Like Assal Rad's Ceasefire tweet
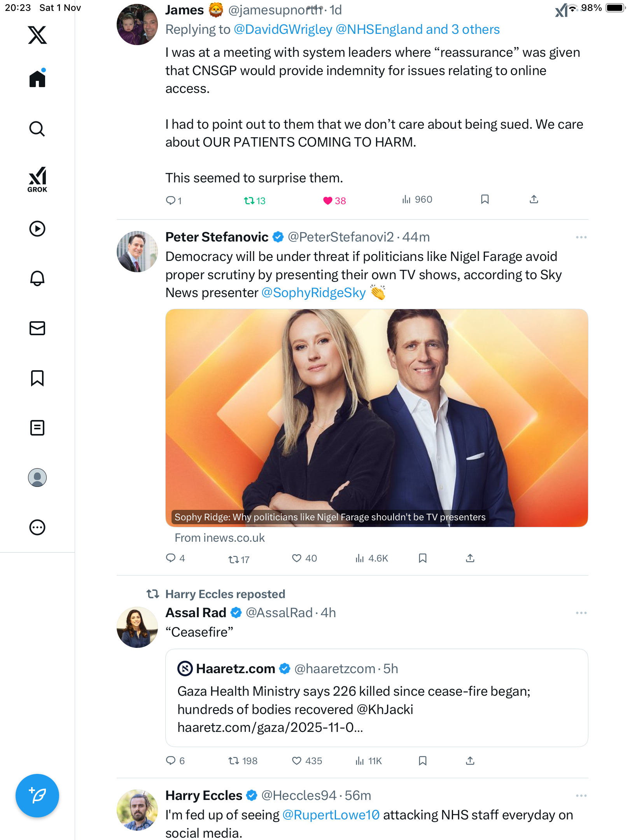630x840 pixels. pyautogui.click(x=297, y=761)
